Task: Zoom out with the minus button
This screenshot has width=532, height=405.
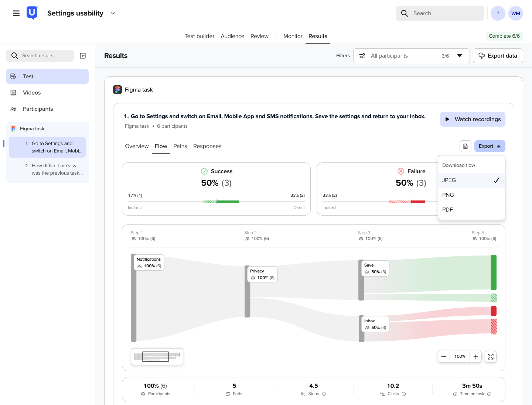Action: 444,357
